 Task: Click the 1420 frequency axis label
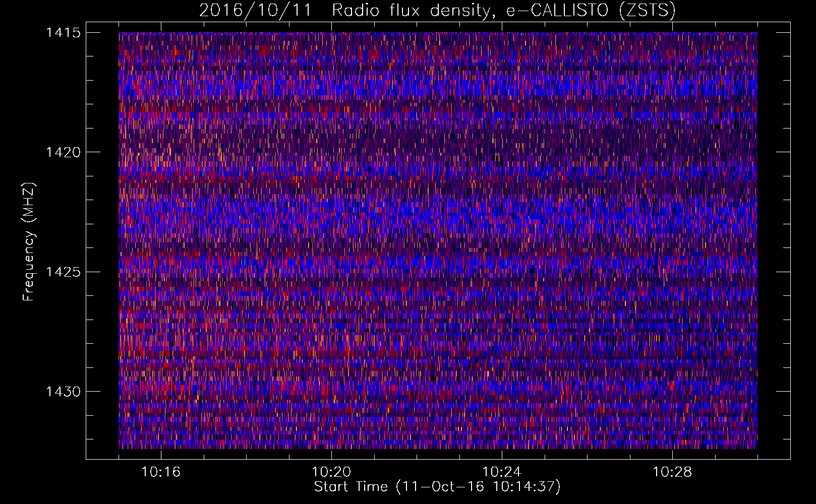click(63, 152)
